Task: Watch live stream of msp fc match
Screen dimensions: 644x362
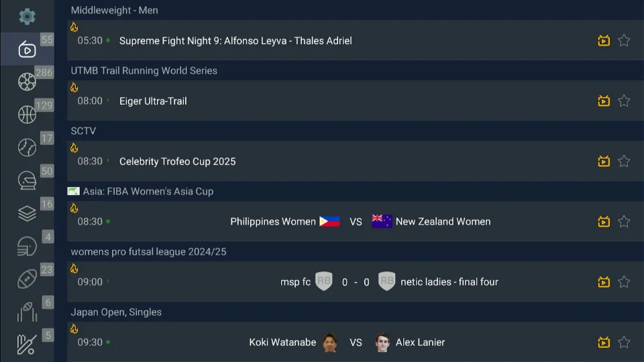Action: coord(604,282)
